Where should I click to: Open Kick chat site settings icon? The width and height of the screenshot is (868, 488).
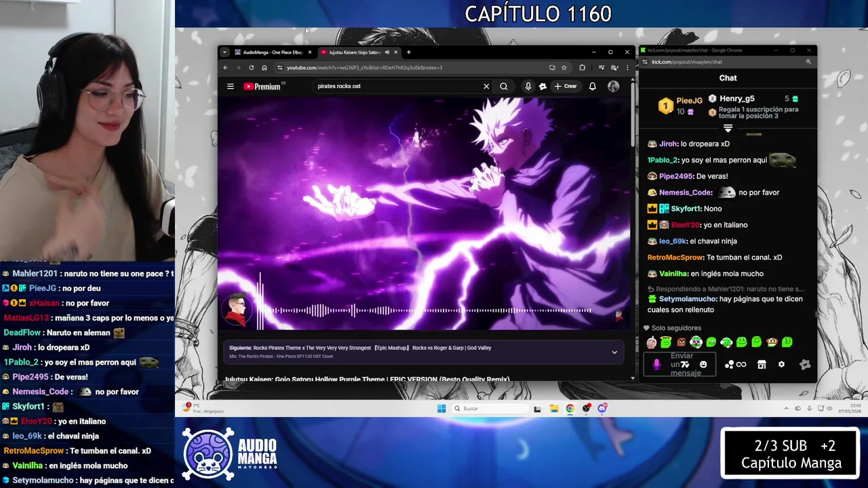point(645,62)
